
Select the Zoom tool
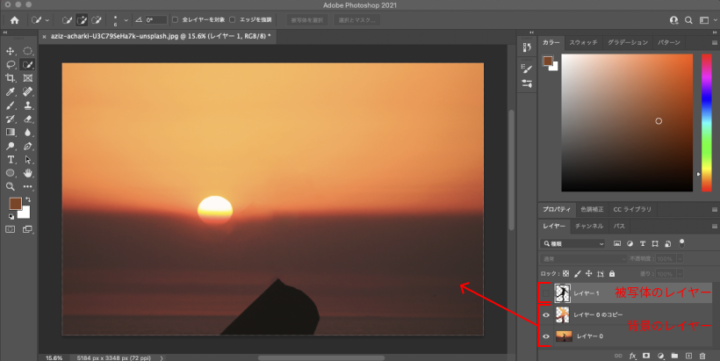(10, 186)
